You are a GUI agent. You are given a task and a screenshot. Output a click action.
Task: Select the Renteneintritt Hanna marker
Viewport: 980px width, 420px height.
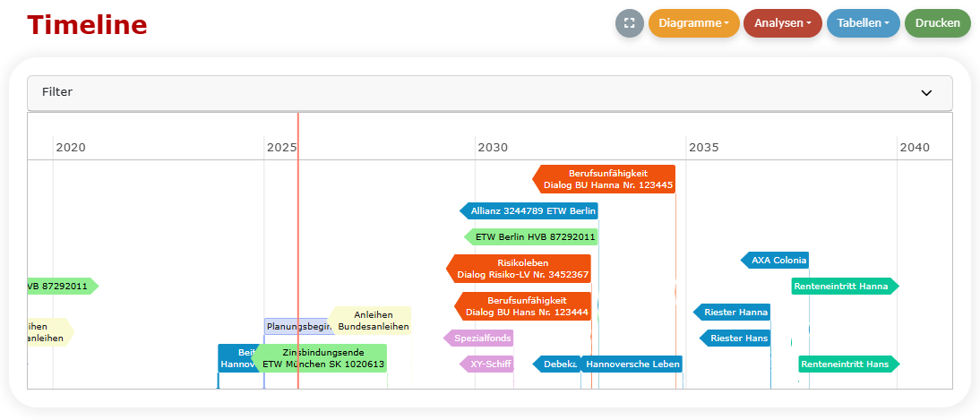tap(846, 287)
